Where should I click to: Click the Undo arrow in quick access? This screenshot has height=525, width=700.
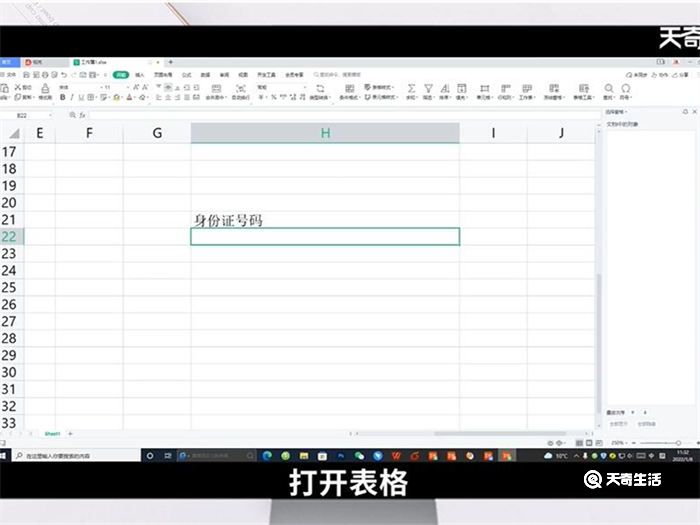pos(64,75)
